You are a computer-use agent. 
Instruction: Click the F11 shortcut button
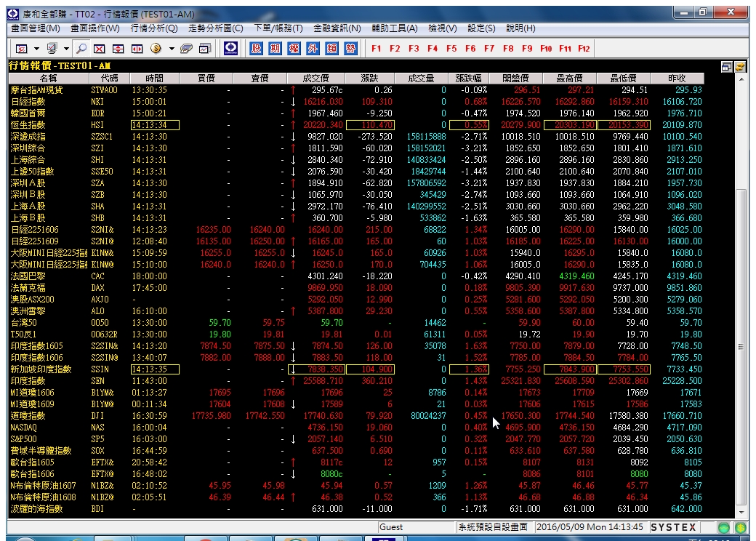click(x=565, y=49)
